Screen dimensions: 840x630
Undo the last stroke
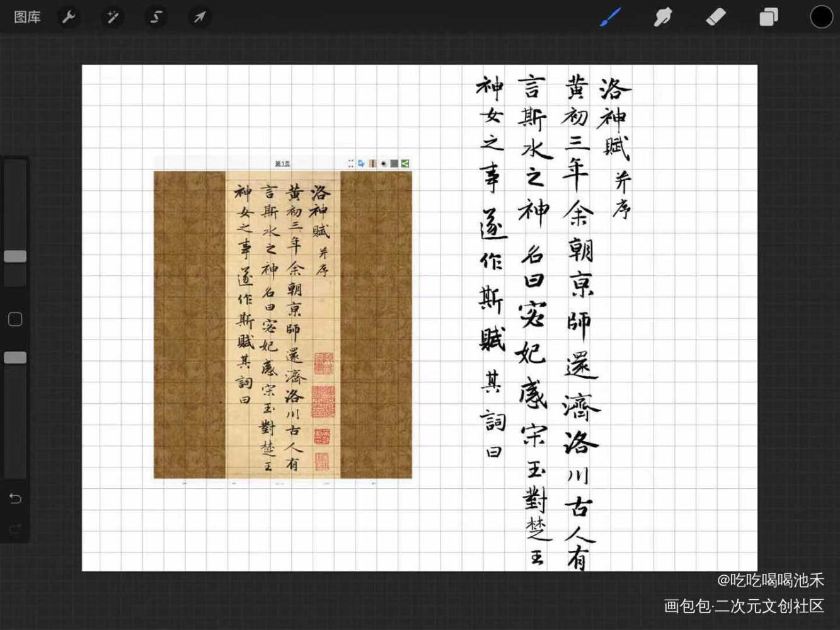click(x=15, y=499)
